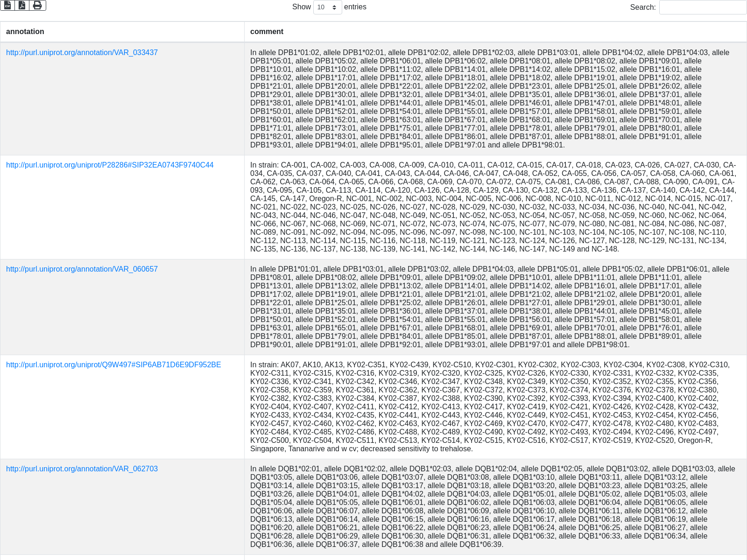This screenshot has width=747, height=560.
Task: Sort by the annotation column header
Action: [x=25, y=32]
